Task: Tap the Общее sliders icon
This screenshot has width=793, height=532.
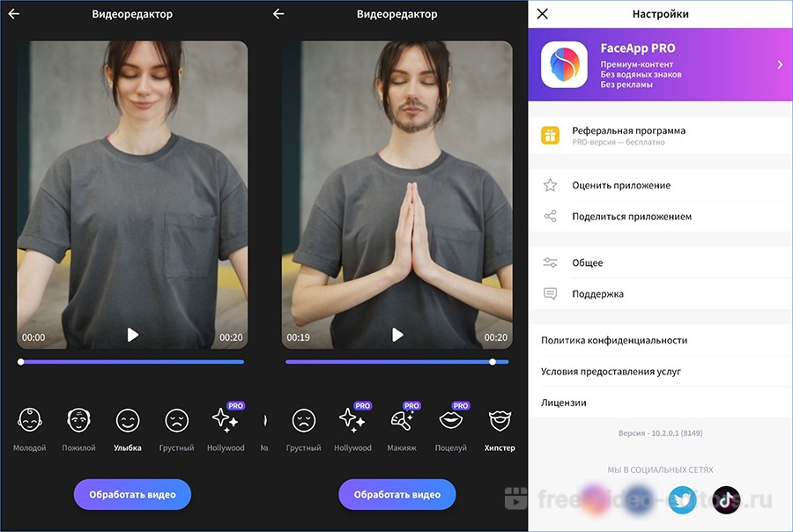Action: point(550,262)
